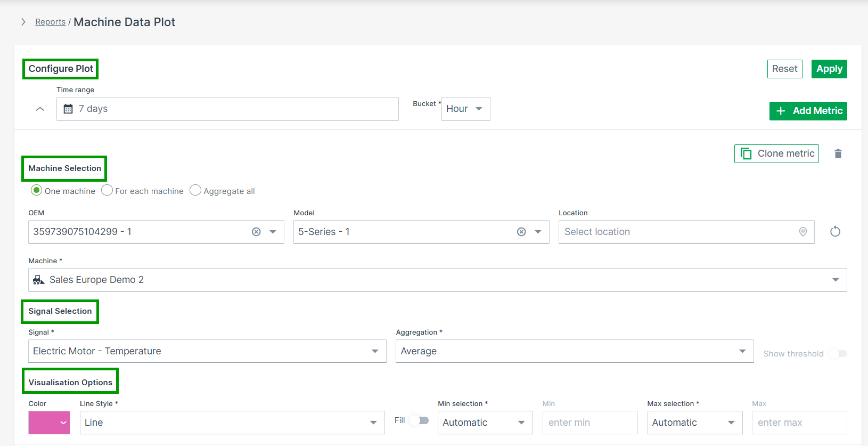The height and width of the screenshot is (446, 868).
Task: Select the For each machine option
Action: tap(107, 190)
